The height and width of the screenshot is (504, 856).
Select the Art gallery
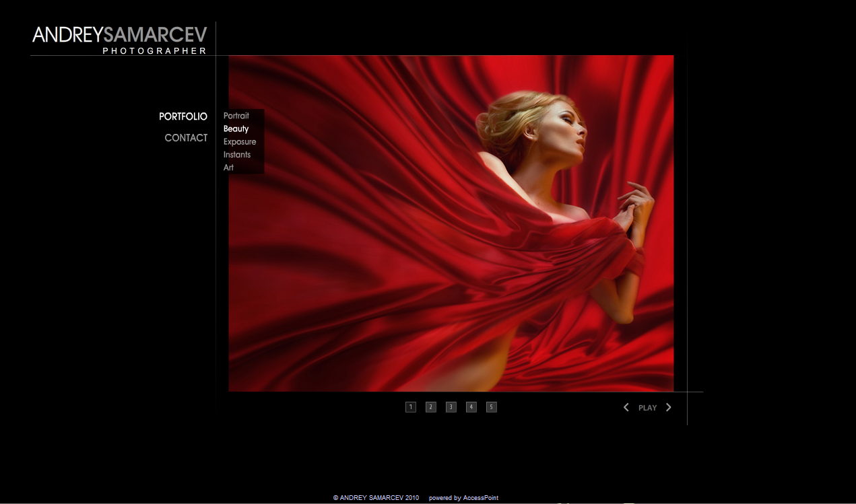pyautogui.click(x=228, y=168)
